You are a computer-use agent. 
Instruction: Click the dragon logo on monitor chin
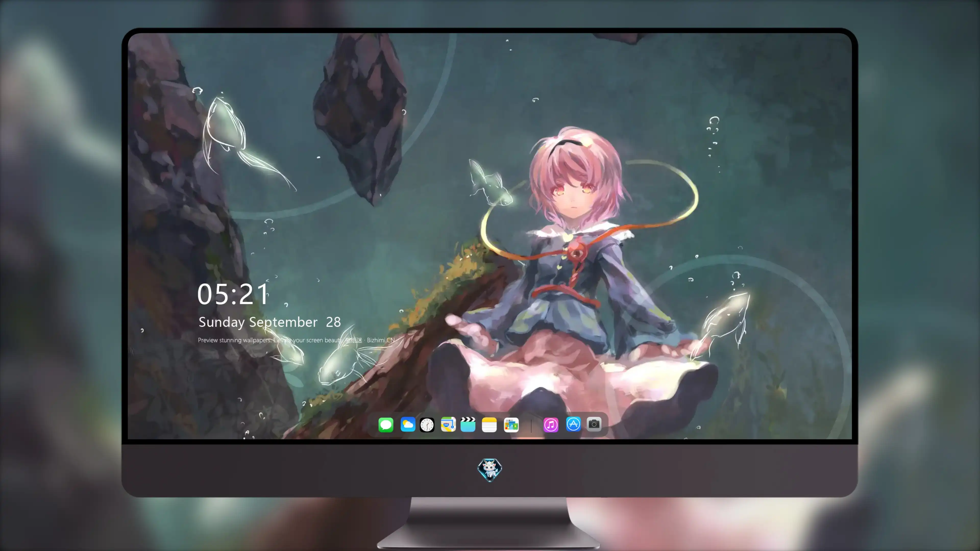[490, 470]
